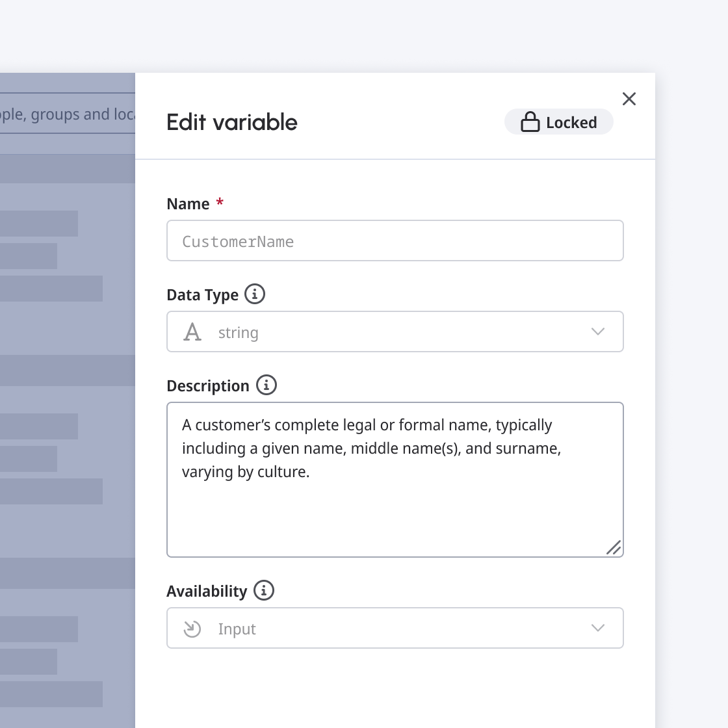Show the Description info tooltip icon
Screen dimensions: 728x728
(266, 385)
